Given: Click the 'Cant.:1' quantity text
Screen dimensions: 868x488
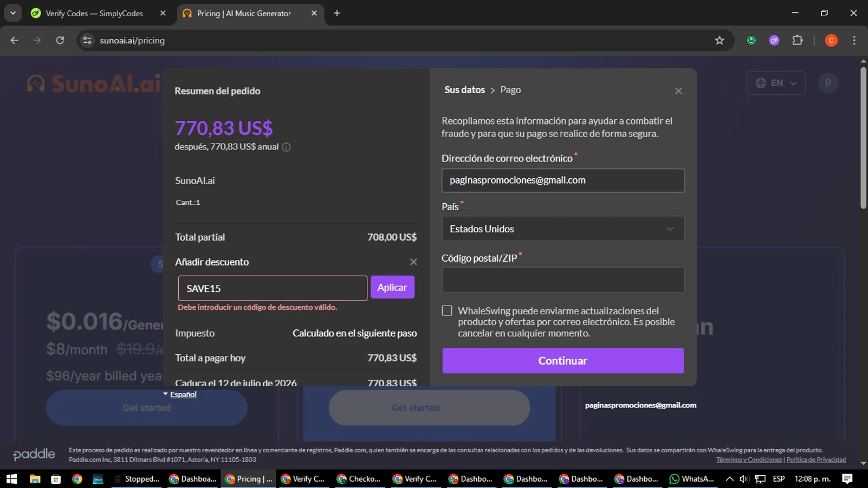Looking at the screenshot, I should tap(188, 202).
